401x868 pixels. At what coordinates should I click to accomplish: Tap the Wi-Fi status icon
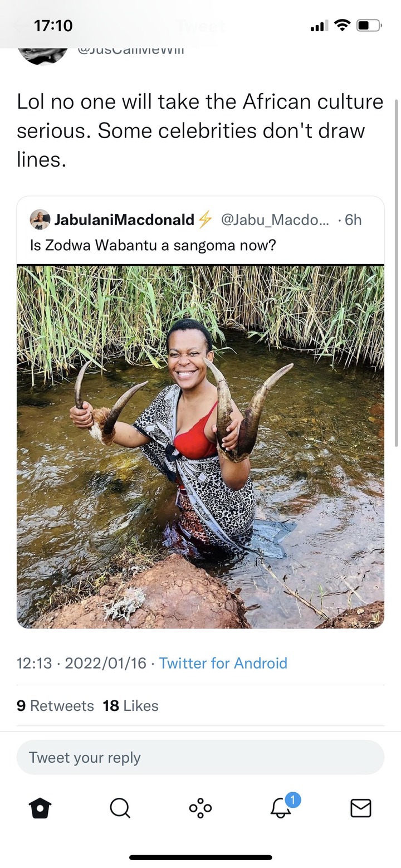(x=343, y=25)
